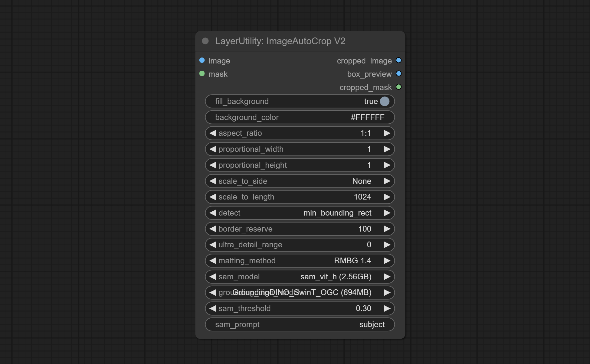
Task: Click the cropped_mask output socket
Action: click(398, 87)
